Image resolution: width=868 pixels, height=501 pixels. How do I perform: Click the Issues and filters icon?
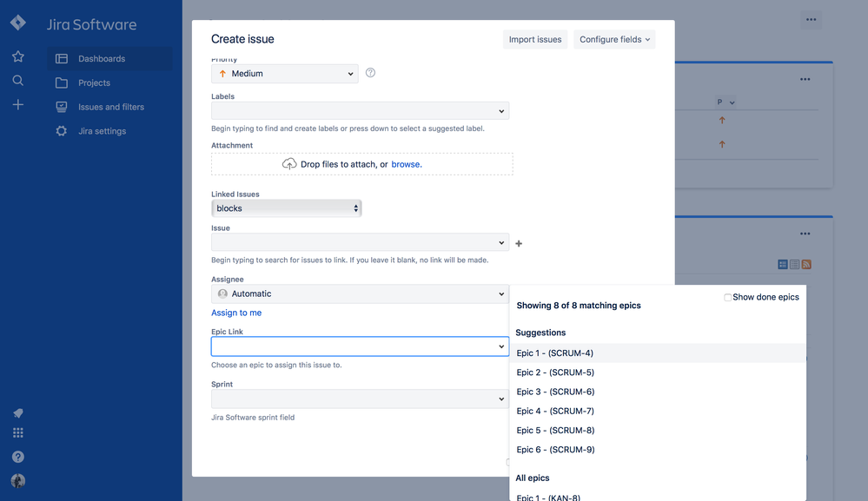tap(62, 107)
